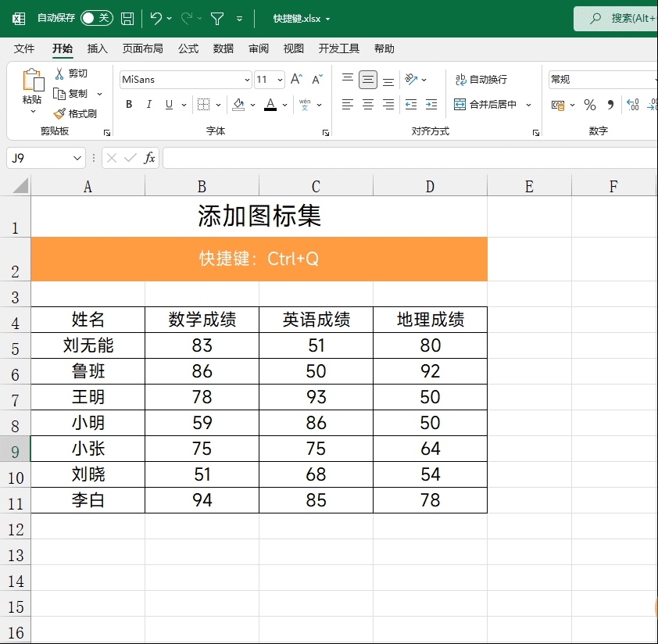Click the Cut scissors icon
Screen dimensions: 658x644
tap(59, 73)
